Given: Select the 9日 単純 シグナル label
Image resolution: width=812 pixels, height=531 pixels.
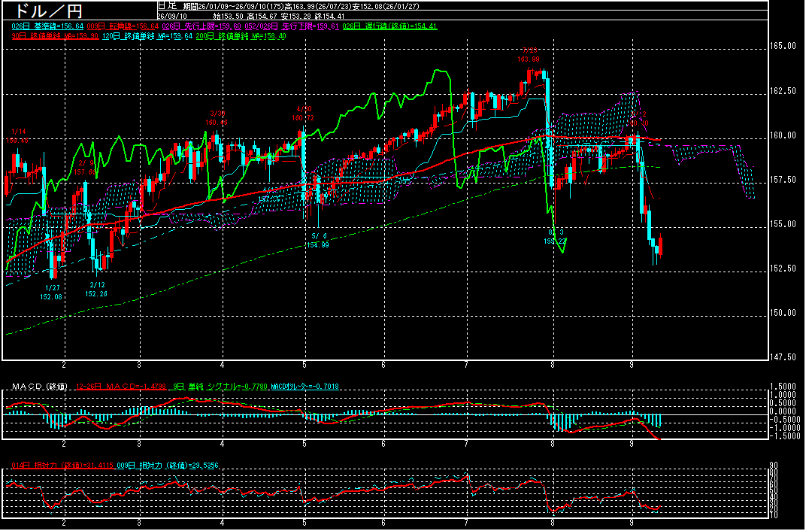Looking at the screenshot, I should (220, 387).
